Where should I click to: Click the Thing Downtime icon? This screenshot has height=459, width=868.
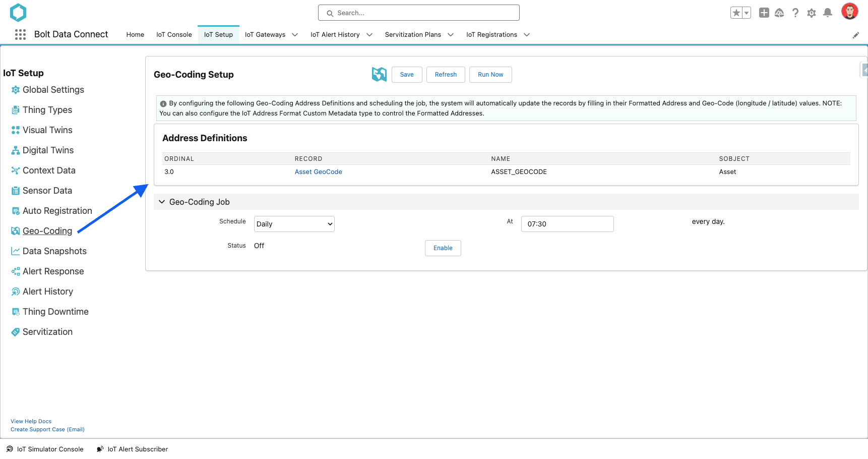(16, 312)
